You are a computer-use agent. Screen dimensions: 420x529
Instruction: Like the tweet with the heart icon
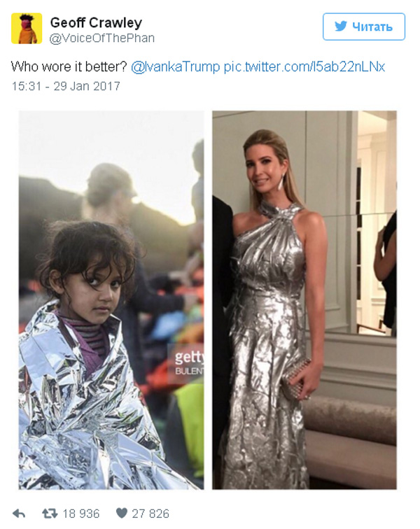click(x=122, y=513)
